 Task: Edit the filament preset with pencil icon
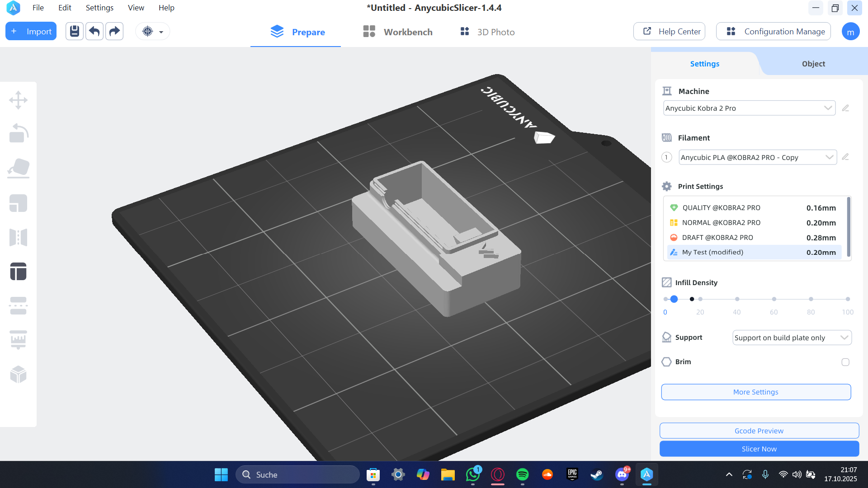pyautogui.click(x=845, y=157)
